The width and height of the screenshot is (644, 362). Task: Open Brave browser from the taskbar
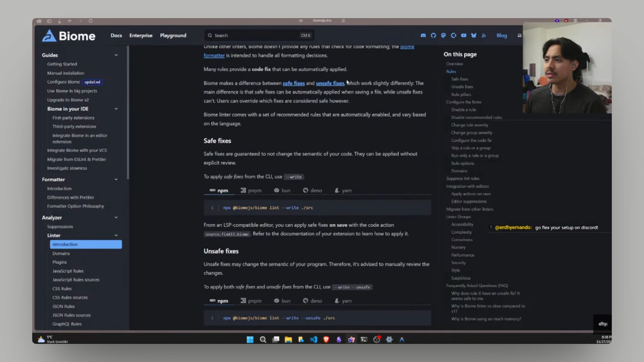point(326,340)
